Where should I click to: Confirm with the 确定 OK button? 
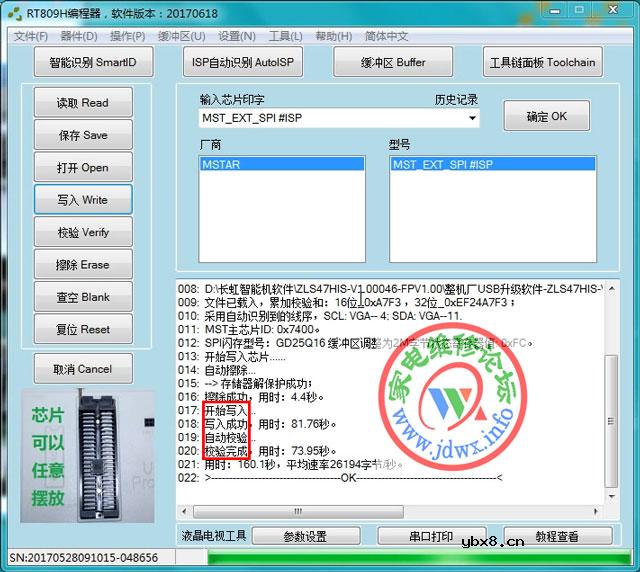[547, 116]
